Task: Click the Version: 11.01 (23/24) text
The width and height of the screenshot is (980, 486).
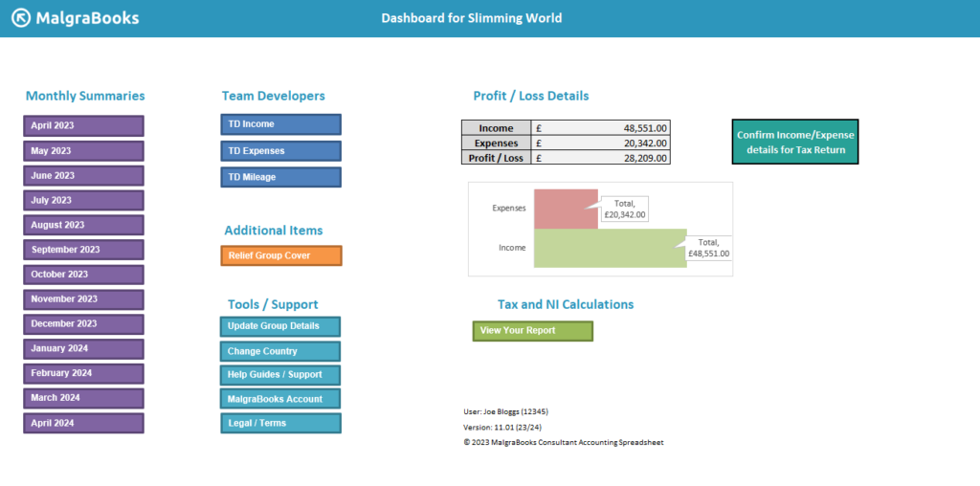Action: [503, 428]
